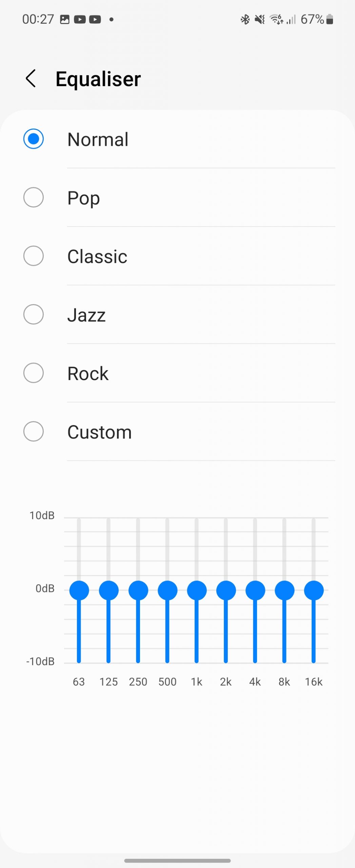The width and height of the screenshot is (355, 868).
Task: Click the 63 Hz band slider handle
Action: pos(79,590)
